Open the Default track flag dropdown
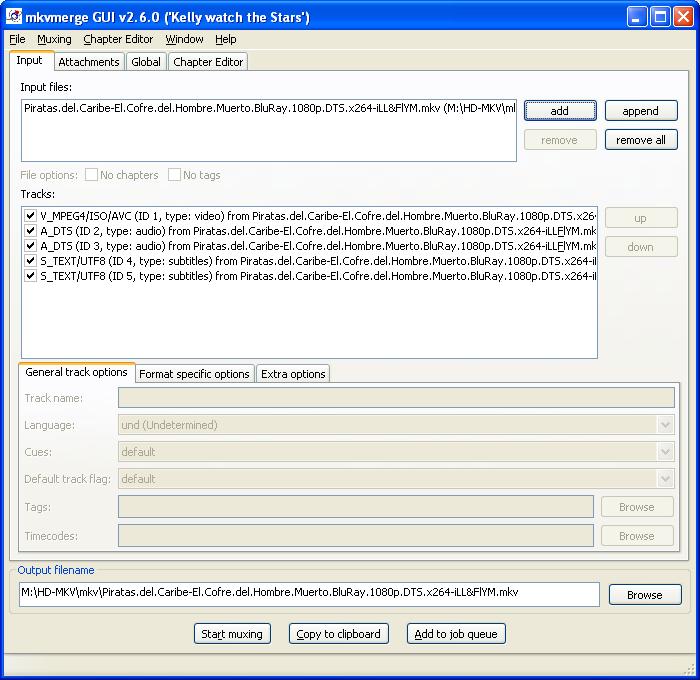The width and height of the screenshot is (700, 680). click(x=665, y=479)
